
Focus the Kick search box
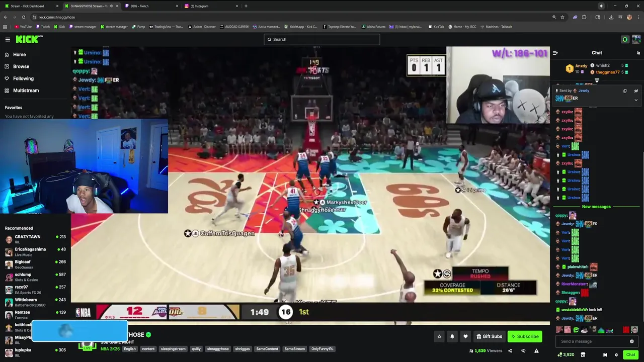322,39
